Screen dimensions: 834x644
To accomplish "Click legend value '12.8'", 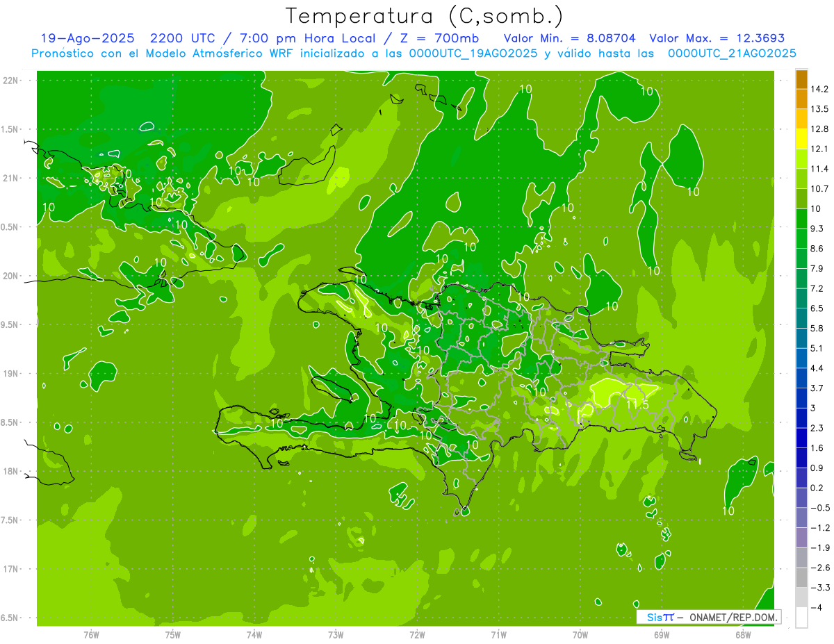I will 819,129.
